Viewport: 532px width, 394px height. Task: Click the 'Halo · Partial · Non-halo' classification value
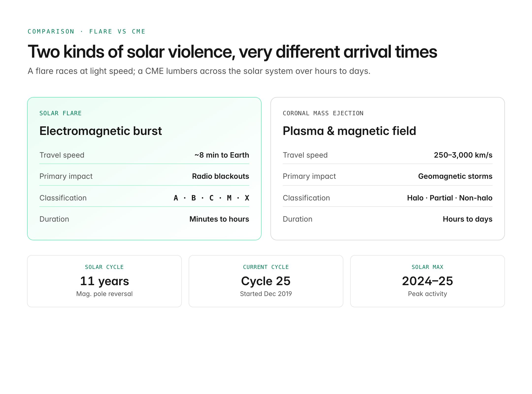(x=450, y=198)
